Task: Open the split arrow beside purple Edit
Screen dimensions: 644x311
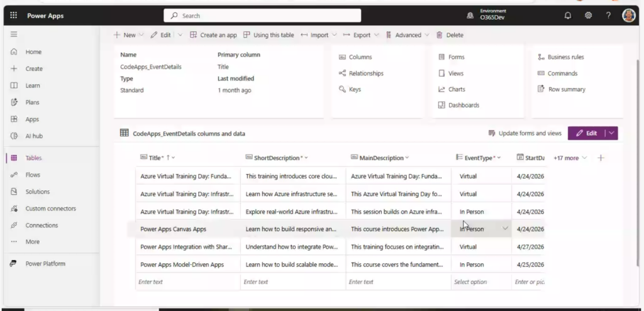Action: tap(611, 133)
